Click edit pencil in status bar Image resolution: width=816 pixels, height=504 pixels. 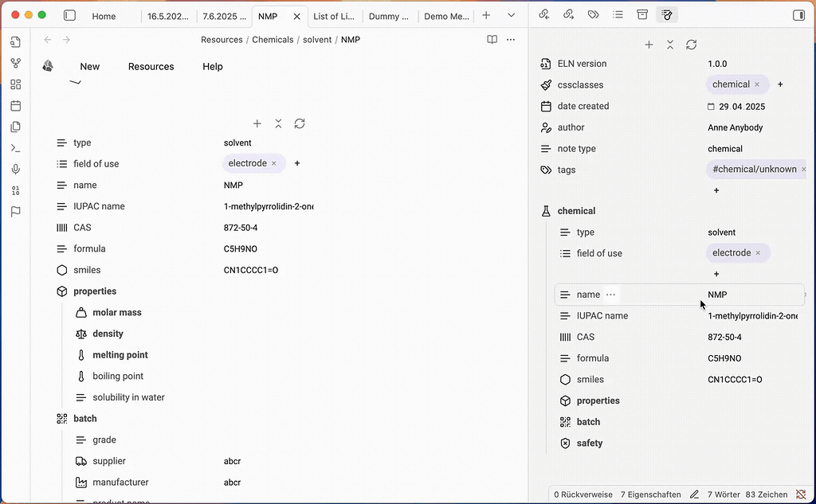click(694, 494)
